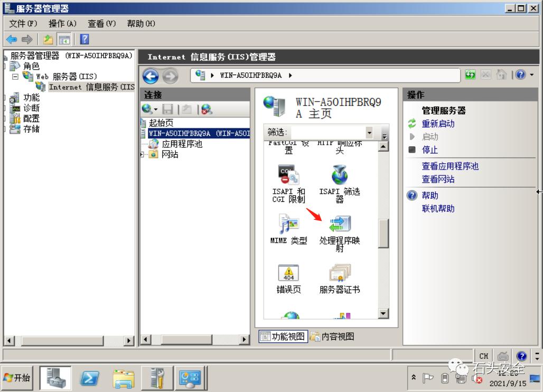543x392 pixels.
Task: Click 查看应用程序池 link
Action: [450, 166]
